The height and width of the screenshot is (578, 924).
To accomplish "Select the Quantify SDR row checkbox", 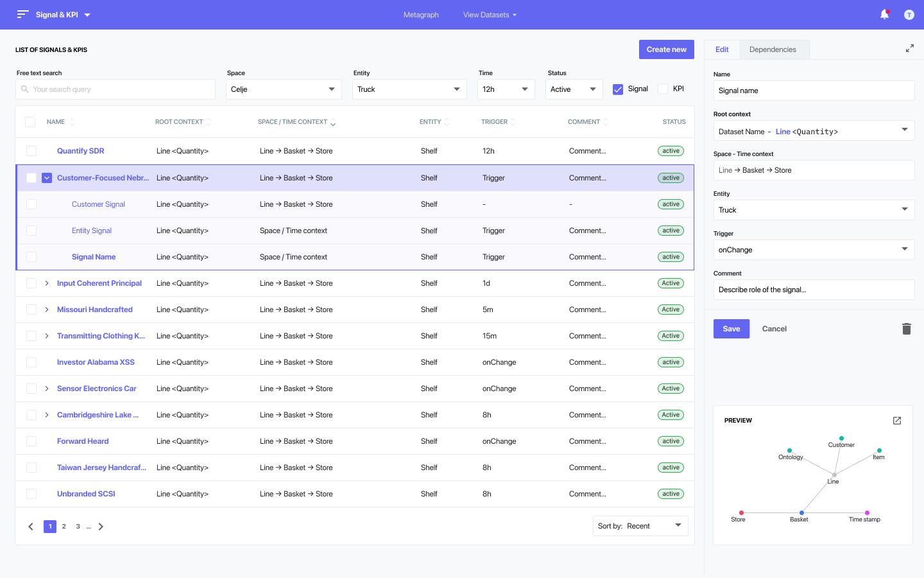I will click(x=31, y=151).
